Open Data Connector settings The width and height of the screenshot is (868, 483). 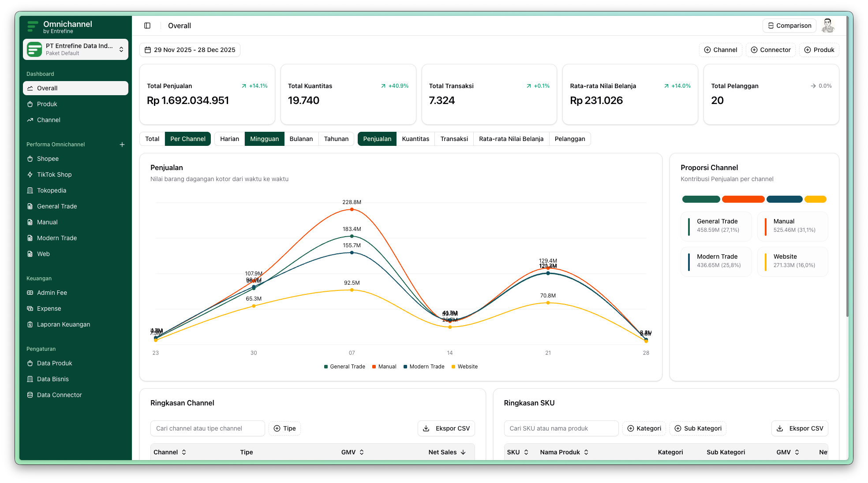(x=59, y=395)
